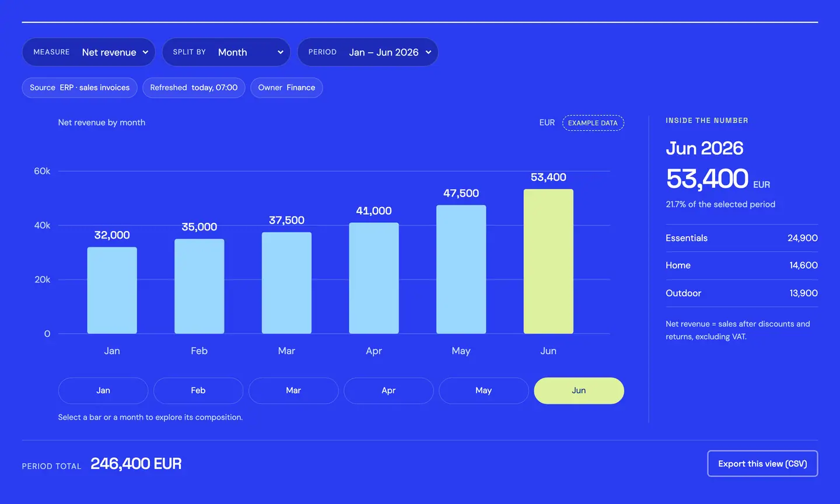Click the 47,500 label above the May bar
This screenshot has height=504, width=840.
point(461,193)
